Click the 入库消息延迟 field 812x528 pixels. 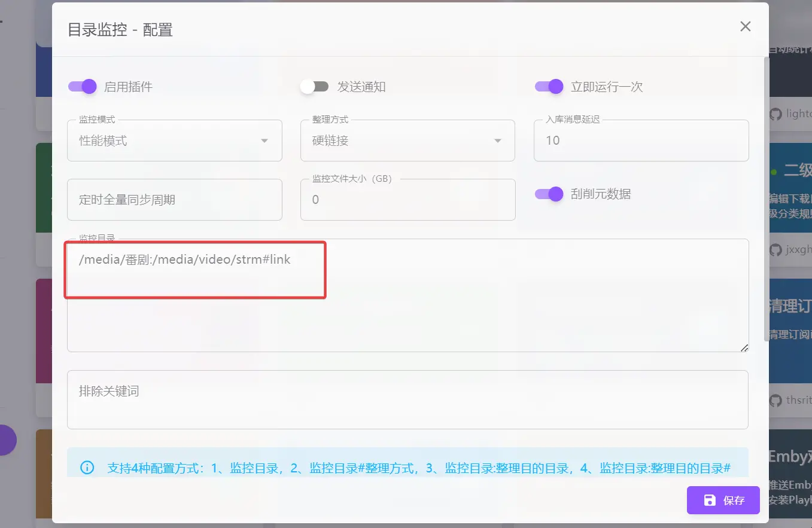point(640,141)
